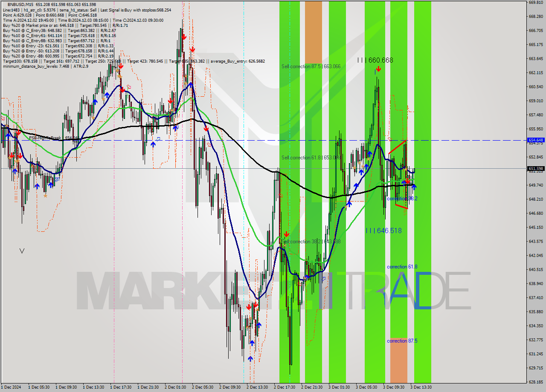
Task: Click the '3 Dec 05:30' time axis label
Action: (366, 387)
